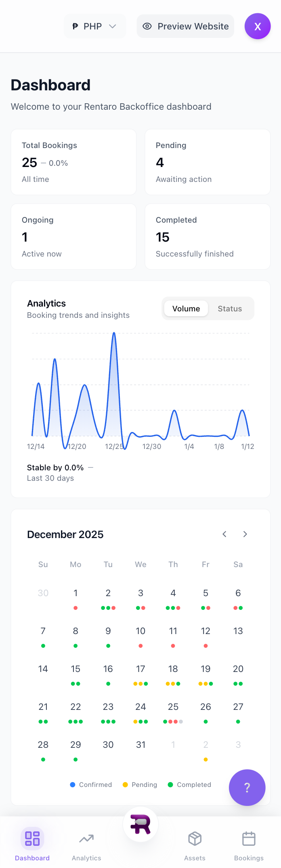Image resolution: width=281 pixels, height=868 pixels.
Task: Select the Volume chart toggle
Action: [x=186, y=309]
